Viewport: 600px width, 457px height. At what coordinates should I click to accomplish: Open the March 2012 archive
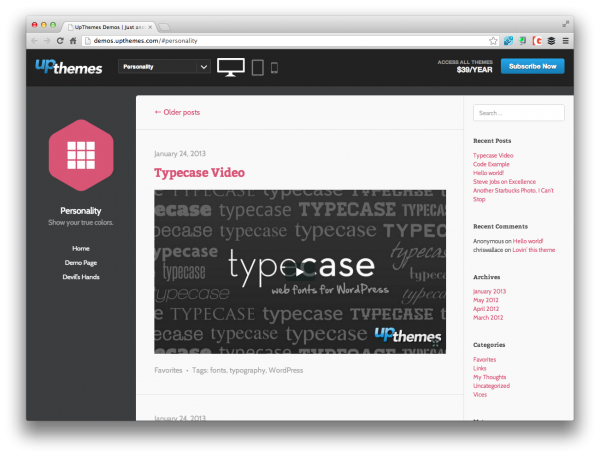click(488, 318)
